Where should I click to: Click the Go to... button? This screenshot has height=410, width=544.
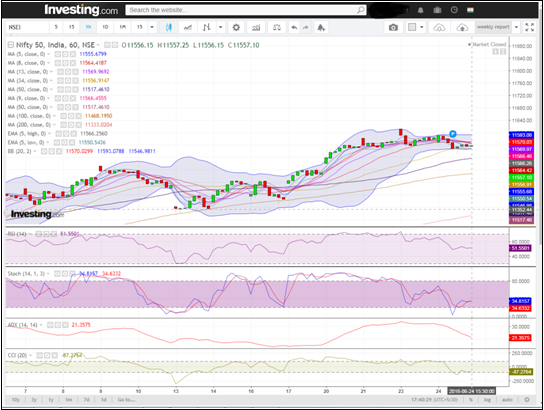pos(126,400)
